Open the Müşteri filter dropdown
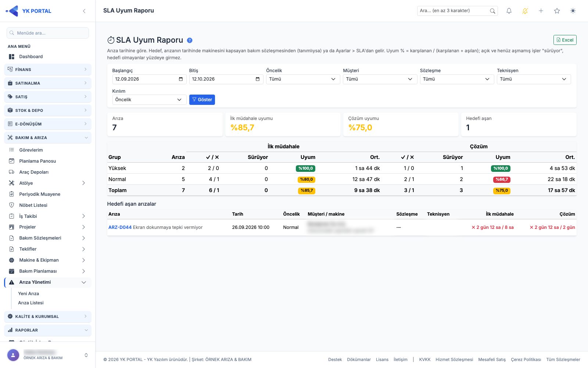 [x=380, y=79]
